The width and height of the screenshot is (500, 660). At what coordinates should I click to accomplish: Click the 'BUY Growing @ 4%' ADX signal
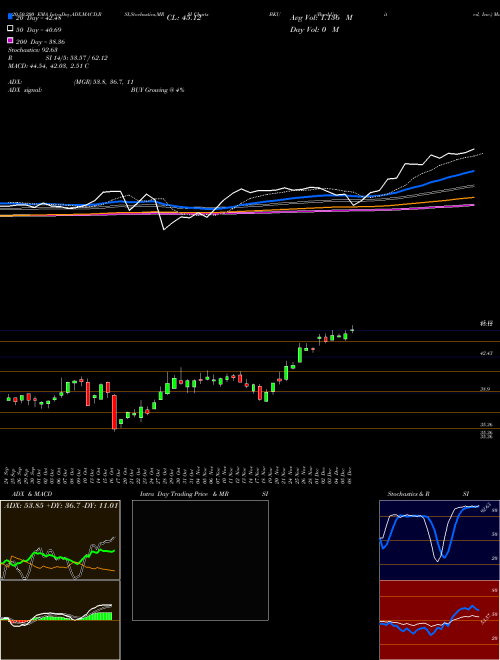point(157,90)
